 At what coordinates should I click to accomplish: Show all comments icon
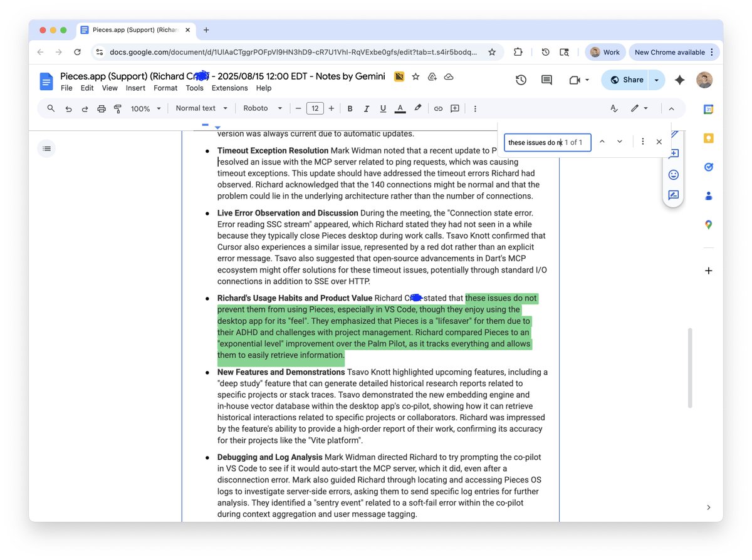click(x=546, y=80)
